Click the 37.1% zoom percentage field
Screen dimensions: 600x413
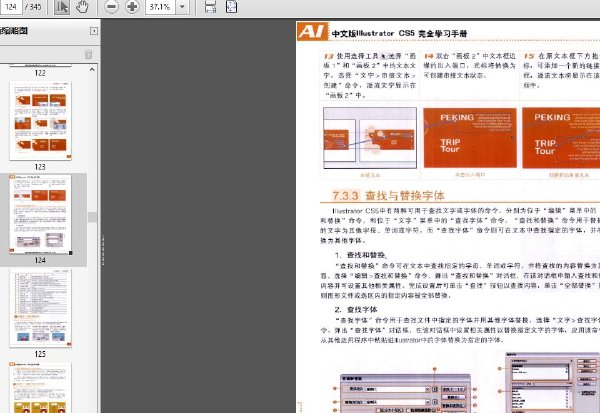point(161,7)
